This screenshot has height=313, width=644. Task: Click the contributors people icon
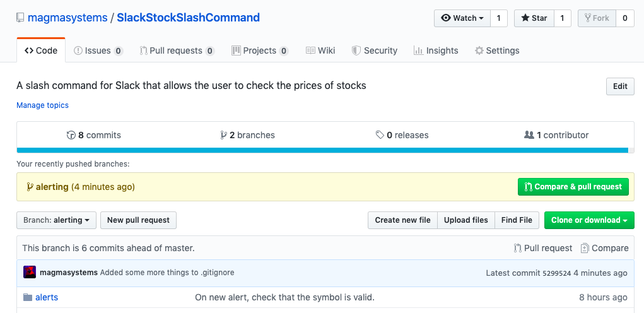tap(529, 135)
